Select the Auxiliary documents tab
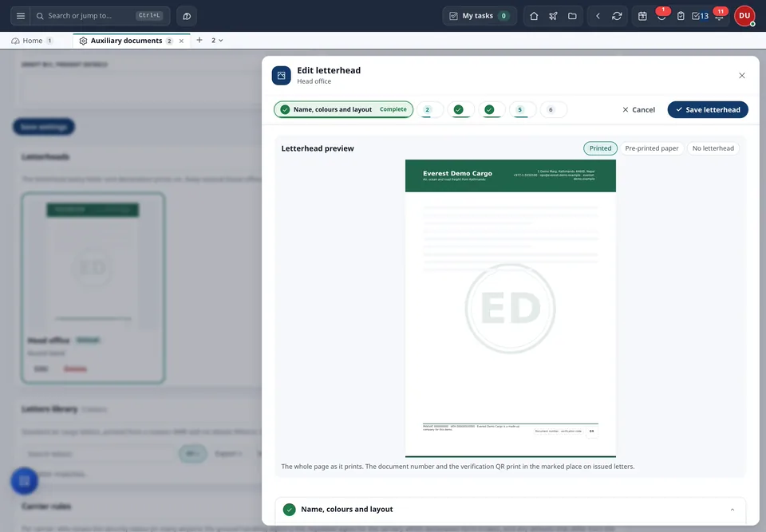This screenshot has width=766, height=532. pyautogui.click(x=126, y=41)
